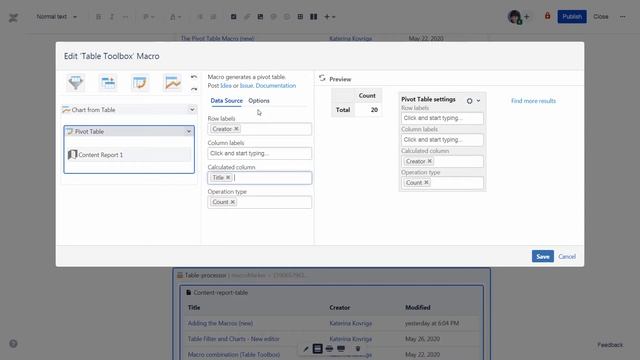Image resolution: width=640 pixels, height=360 pixels.
Task: Open the Documentation link
Action: [276, 86]
